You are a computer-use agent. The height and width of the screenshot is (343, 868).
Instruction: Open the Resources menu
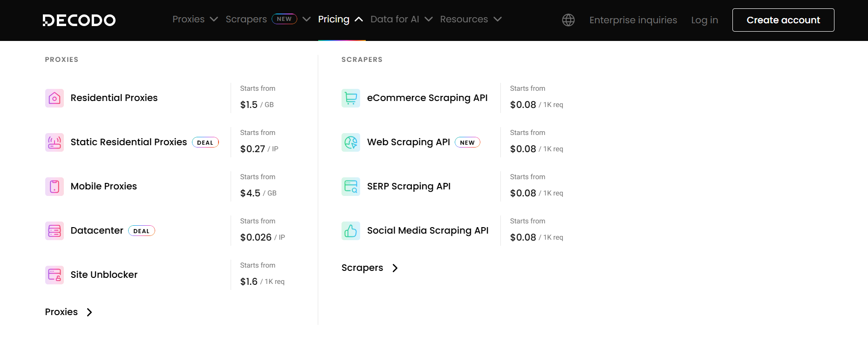[471, 20]
